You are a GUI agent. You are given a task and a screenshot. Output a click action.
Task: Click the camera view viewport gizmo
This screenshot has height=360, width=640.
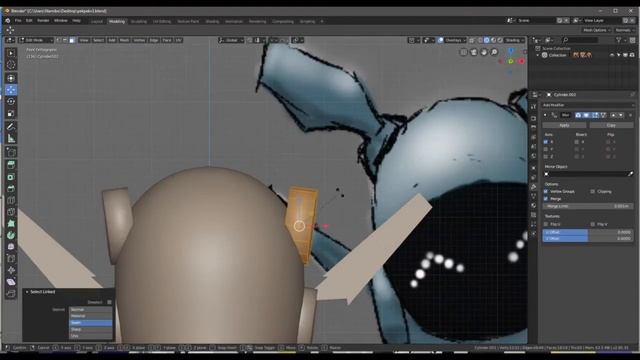click(474, 52)
